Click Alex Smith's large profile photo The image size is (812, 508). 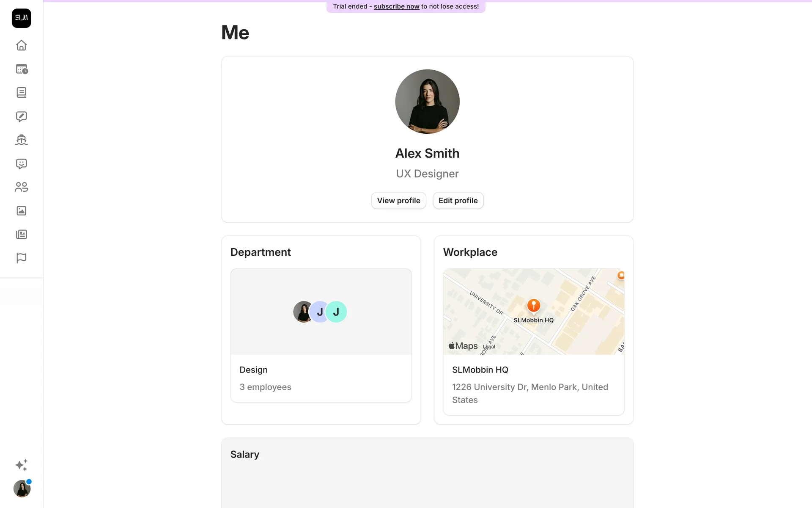coord(427,102)
